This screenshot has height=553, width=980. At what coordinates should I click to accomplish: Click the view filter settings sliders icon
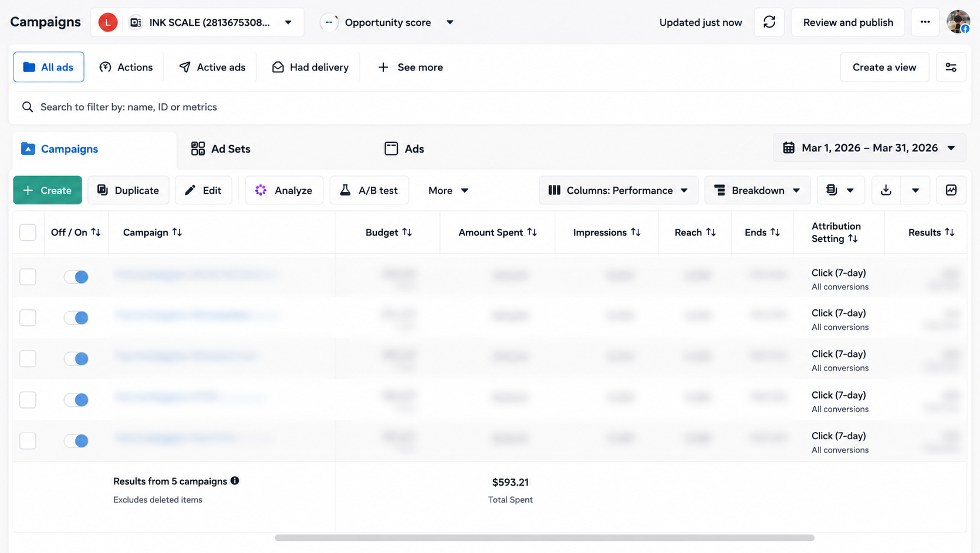pyautogui.click(x=951, y=67)
